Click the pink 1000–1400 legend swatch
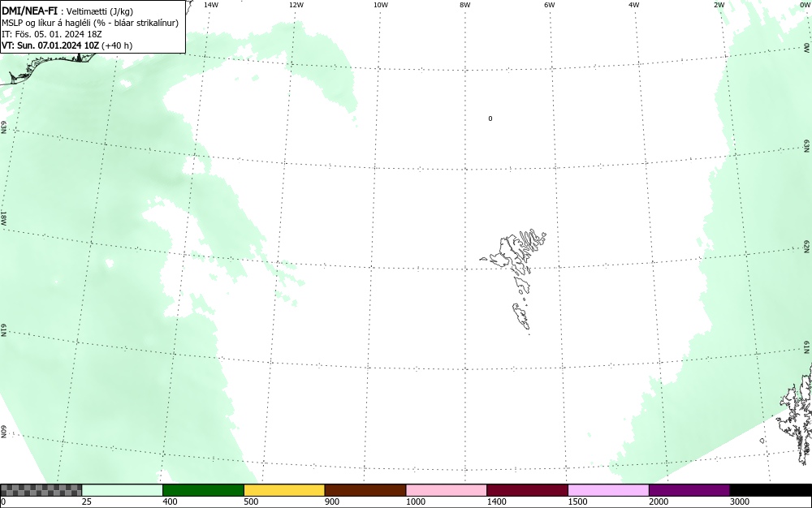This screenshot has width=812, height=508. point(447,490)
